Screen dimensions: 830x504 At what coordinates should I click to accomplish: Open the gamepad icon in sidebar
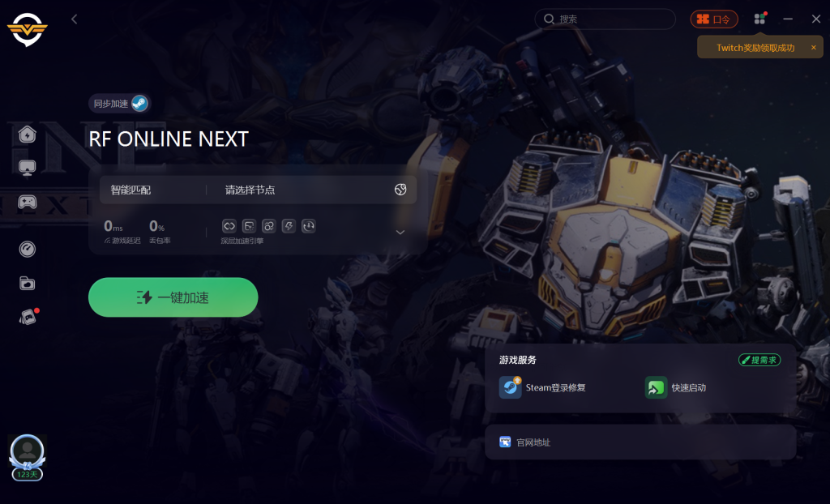(x=27, y=202)
